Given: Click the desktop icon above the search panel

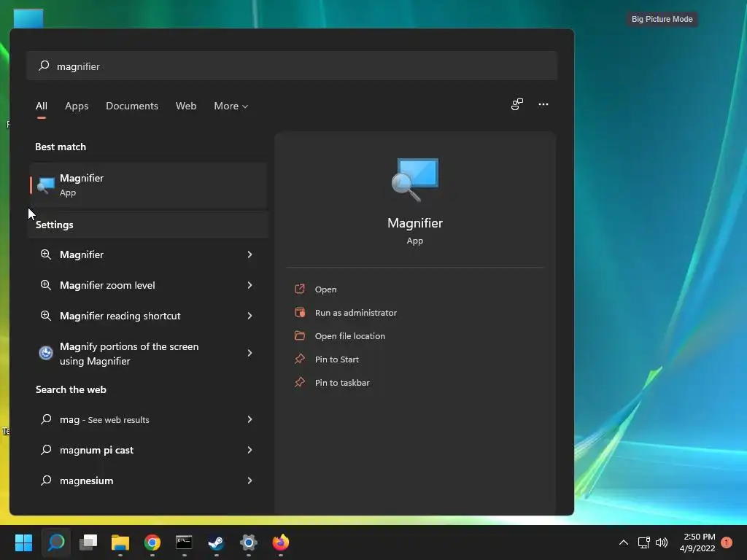Looking at the screenshot, I should click(x=28, y=18).
